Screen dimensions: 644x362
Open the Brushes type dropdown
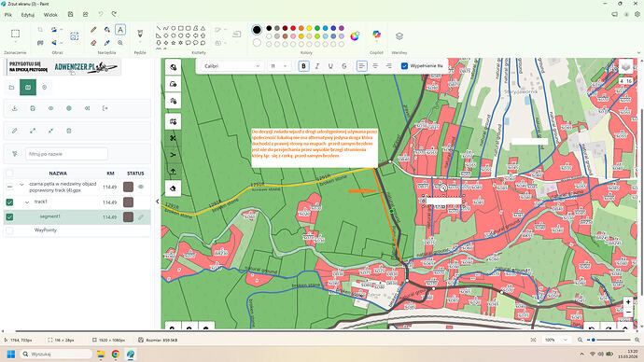pos(140,42)
